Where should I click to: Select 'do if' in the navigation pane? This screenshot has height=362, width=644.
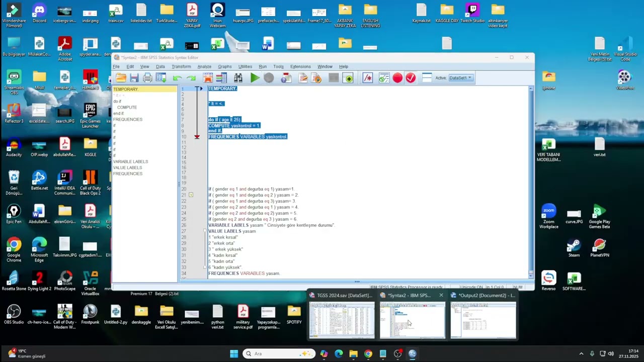coord(117,101)
